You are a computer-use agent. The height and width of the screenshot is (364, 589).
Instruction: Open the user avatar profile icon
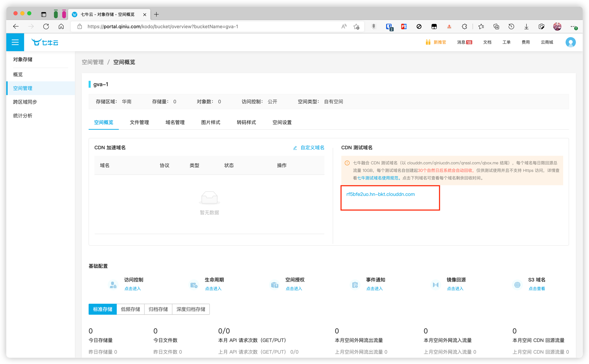click(x=570, y=42)
